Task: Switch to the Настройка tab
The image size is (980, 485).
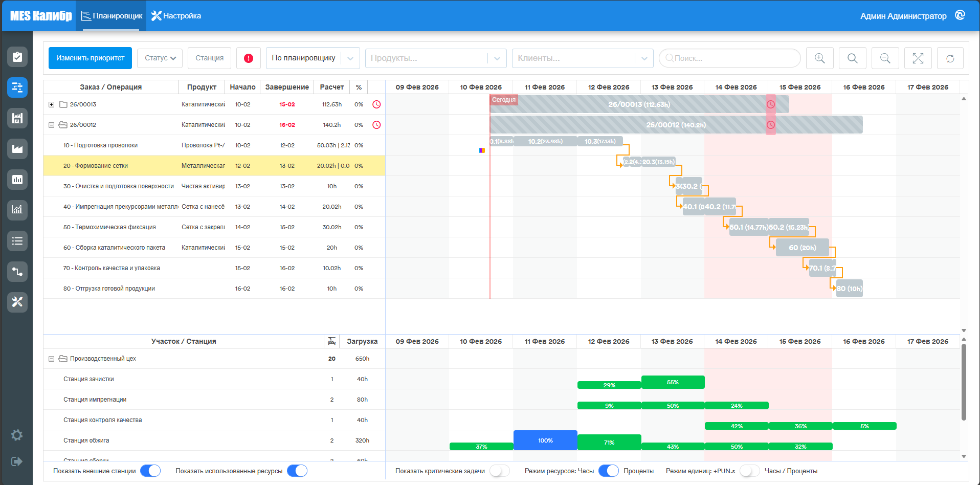Action: point(176,16)
